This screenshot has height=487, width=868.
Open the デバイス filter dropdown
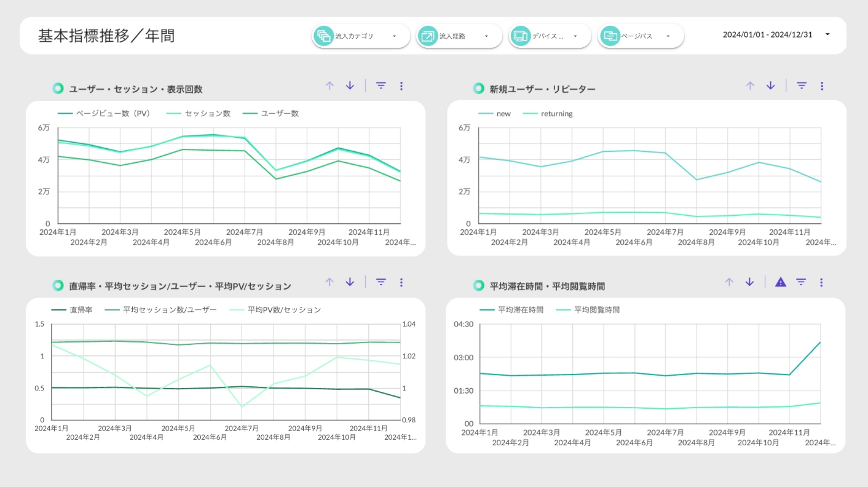550,36
